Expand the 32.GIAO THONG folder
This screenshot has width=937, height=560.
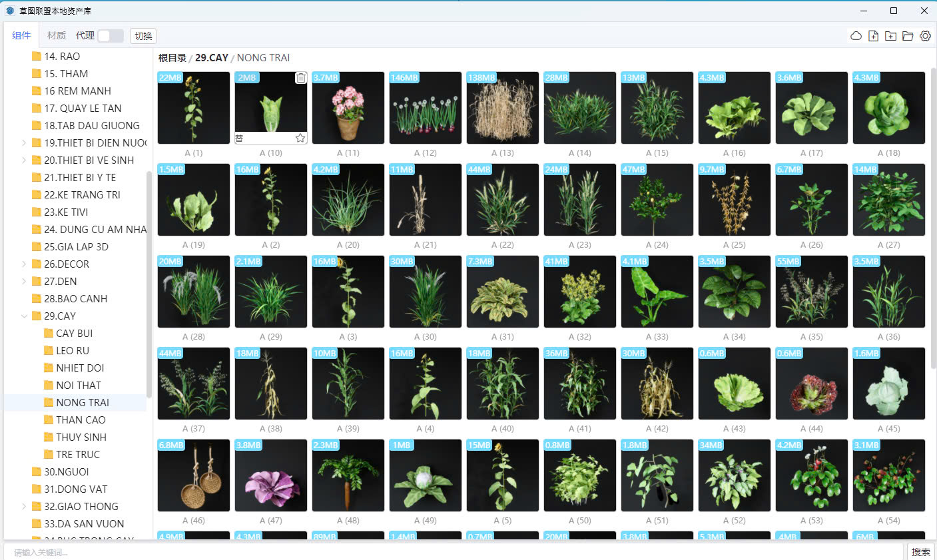(x=24, y=506)
